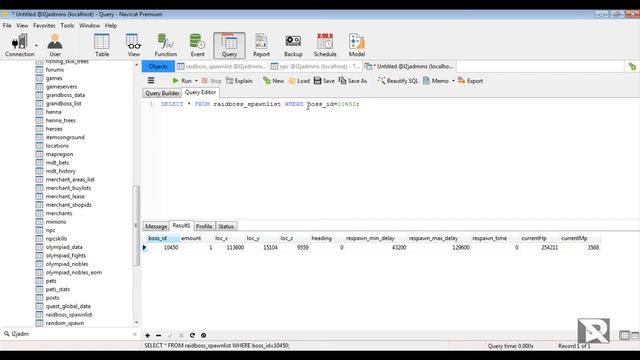Switch to npc table tab

coord(315,66)
